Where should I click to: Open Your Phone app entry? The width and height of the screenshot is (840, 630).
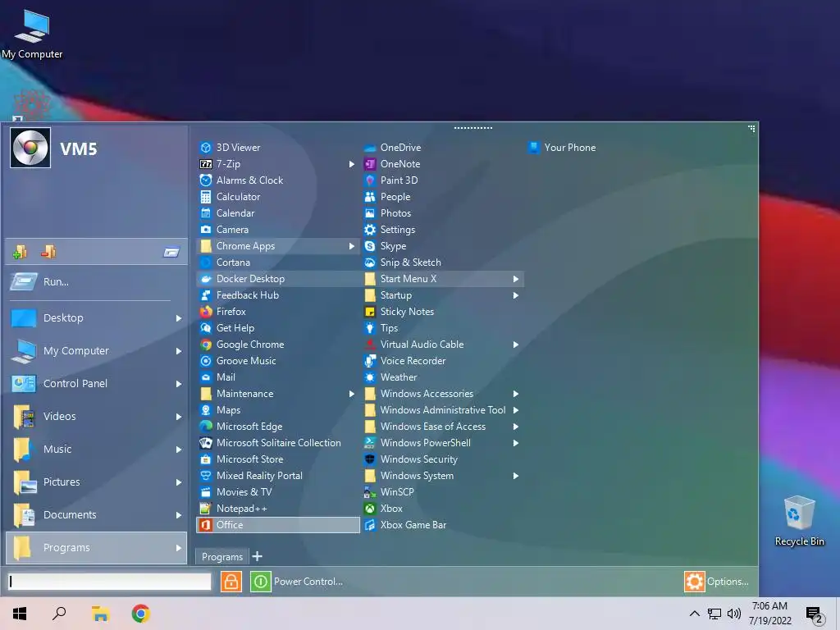[561, 148]
